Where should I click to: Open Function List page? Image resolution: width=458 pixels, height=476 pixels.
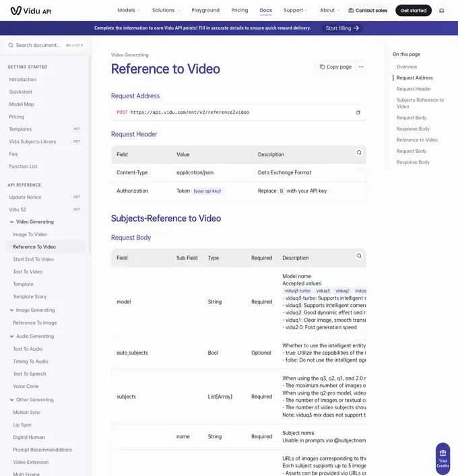click(23, 167)
